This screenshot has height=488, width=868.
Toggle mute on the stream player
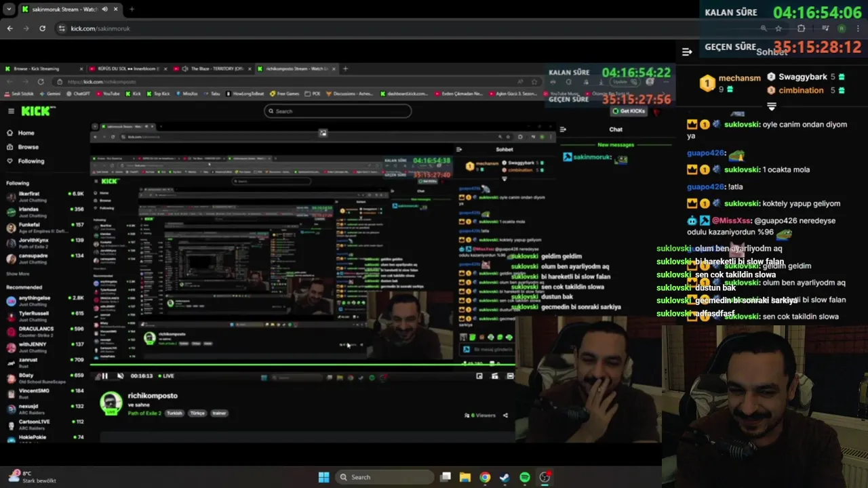pyautogui.click(x=120, y=376)
